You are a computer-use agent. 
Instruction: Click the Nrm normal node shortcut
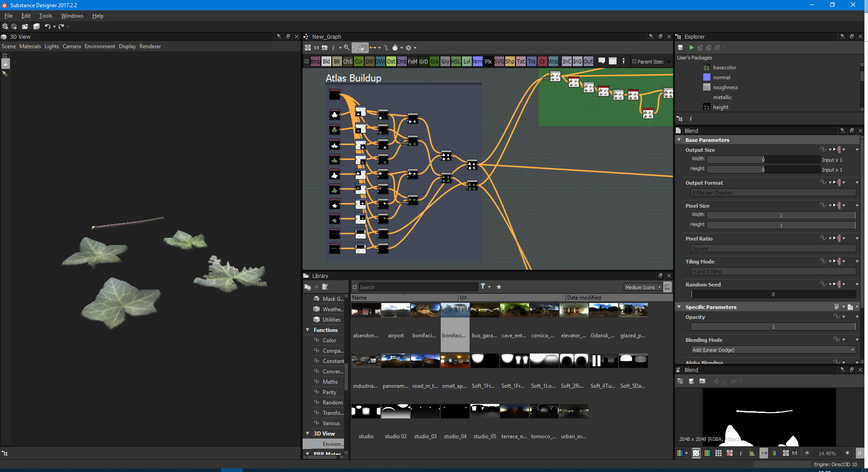tap(477, 62)
